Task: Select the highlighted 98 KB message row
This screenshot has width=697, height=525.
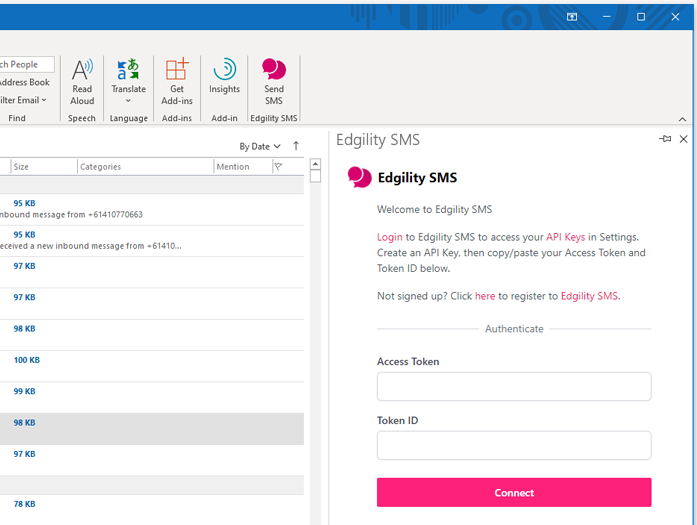Action: [152, 429]
